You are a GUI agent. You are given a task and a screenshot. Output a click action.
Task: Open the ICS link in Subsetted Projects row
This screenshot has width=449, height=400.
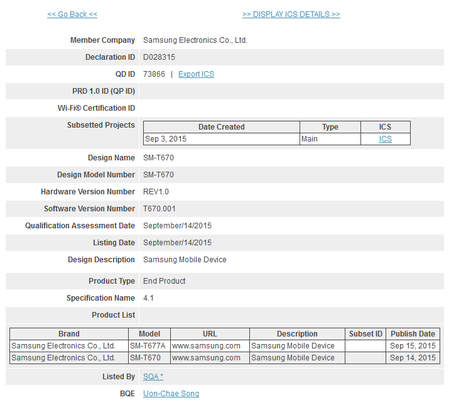pyautogui.click(x=385, y=139)
